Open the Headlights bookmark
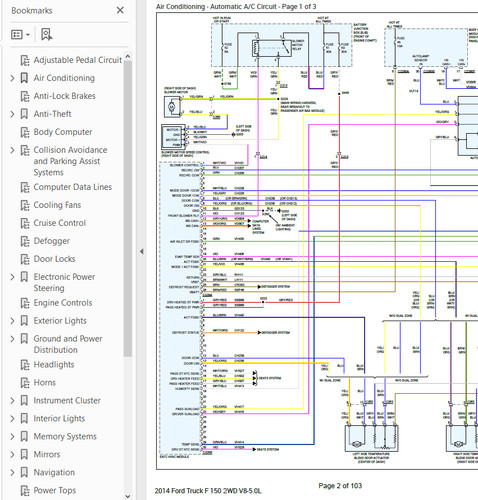 pyautogui.click(x=54, y=365)
